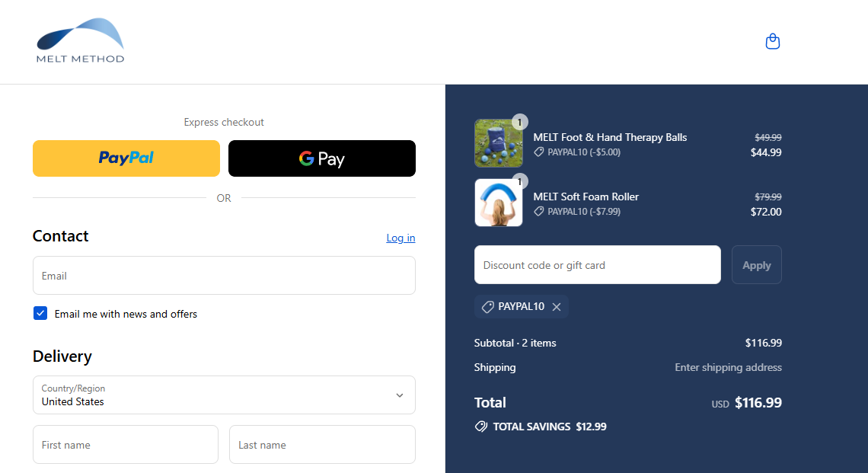
Task: Focus the Email input field
Action: coord(224,275)
